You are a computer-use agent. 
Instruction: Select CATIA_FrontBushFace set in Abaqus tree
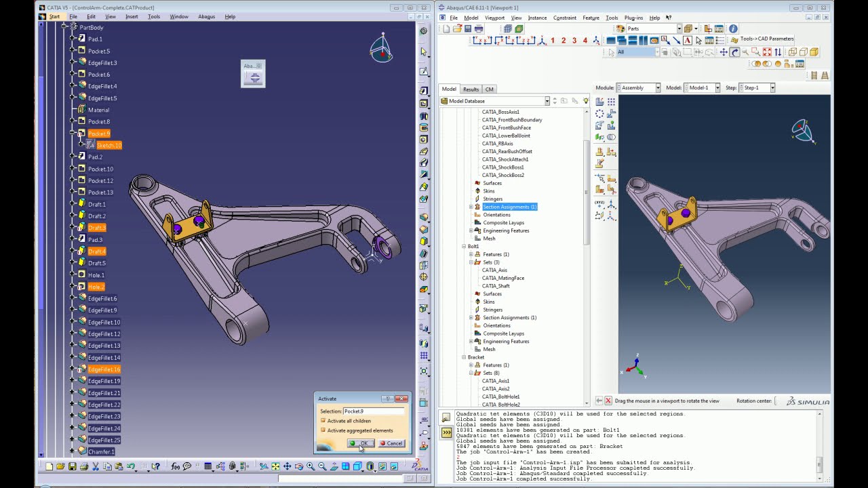506,127
